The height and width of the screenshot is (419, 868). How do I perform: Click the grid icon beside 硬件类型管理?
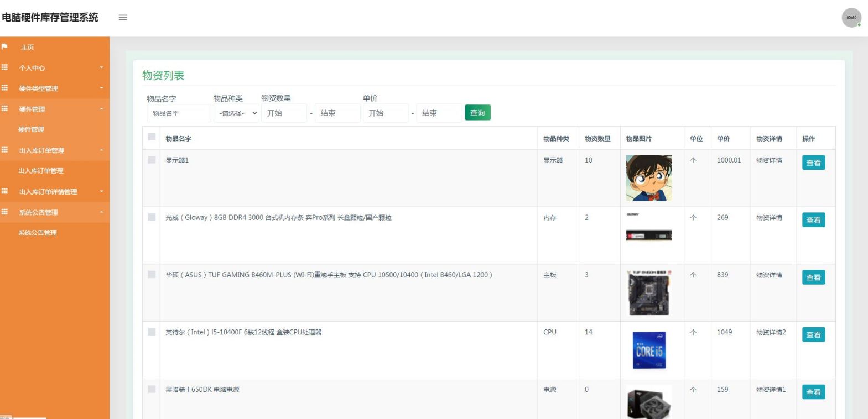4,88
